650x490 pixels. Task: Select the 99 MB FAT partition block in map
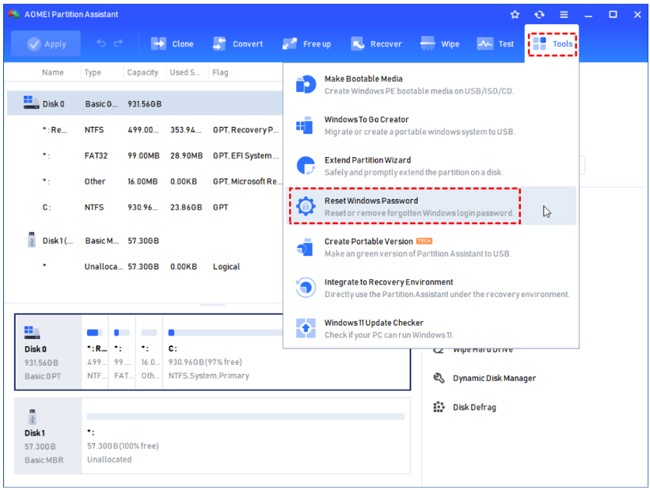(122, 352)
